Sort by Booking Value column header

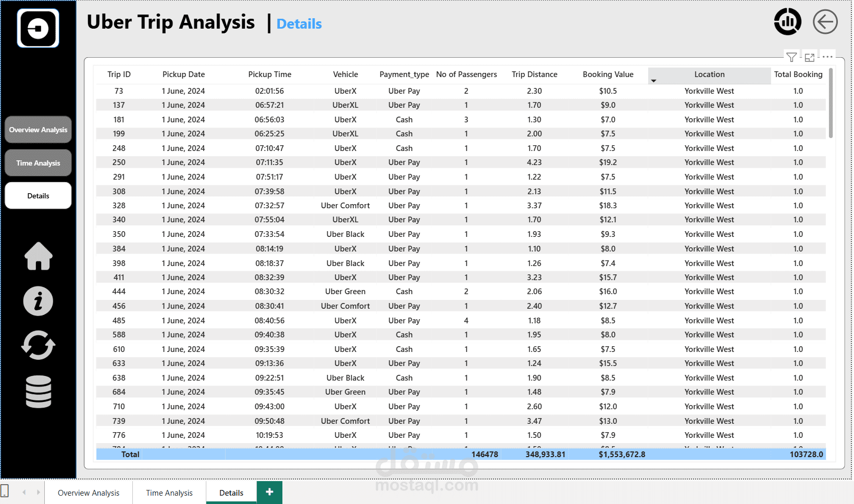click(608, 74)
